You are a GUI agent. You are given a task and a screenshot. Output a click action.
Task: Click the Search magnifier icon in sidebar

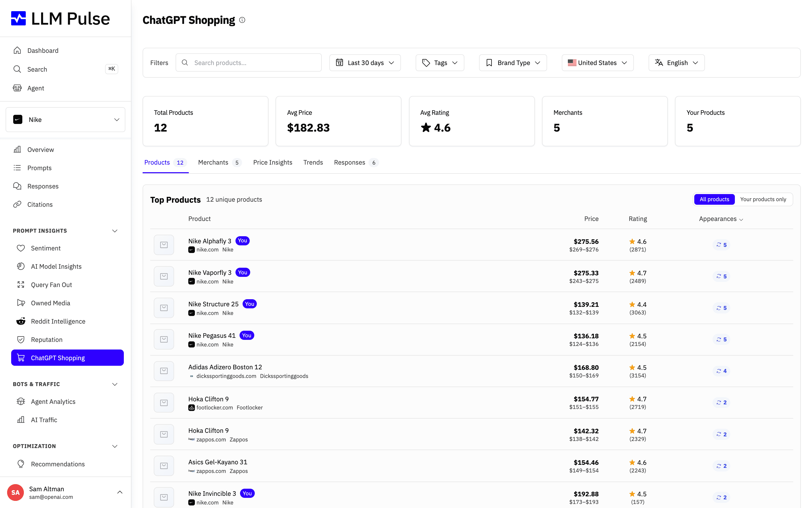(18, 69)
